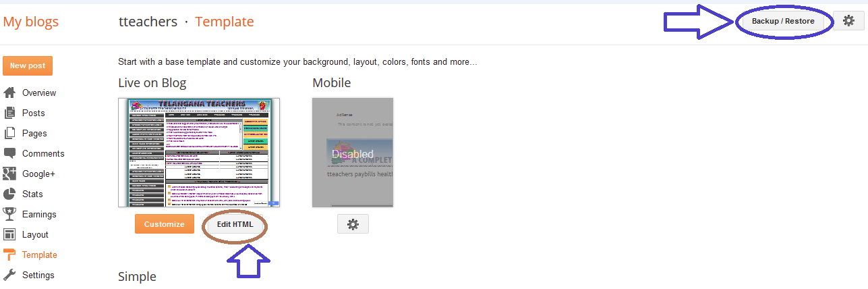Click the orange Customize button
The height and width of the screenshot is (289, 868).
164,224
